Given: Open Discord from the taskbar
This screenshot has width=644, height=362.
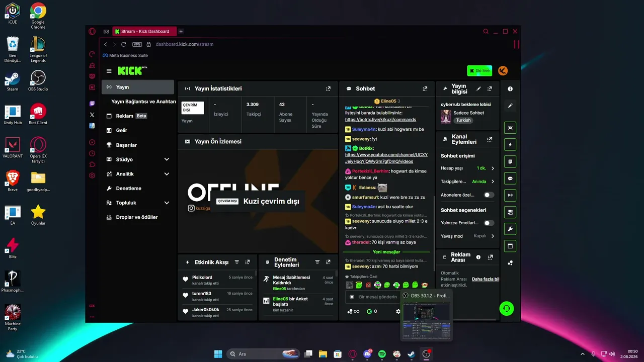Looking at the screenshot, I should click(x=367, y=354).
